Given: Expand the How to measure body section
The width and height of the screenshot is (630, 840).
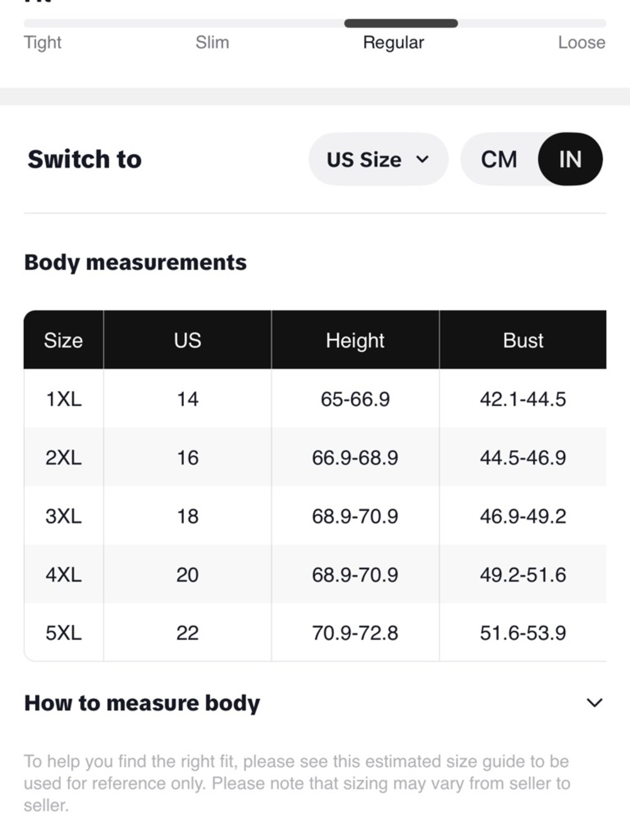Looking at the screenshot, I should (x=315, y=703).
